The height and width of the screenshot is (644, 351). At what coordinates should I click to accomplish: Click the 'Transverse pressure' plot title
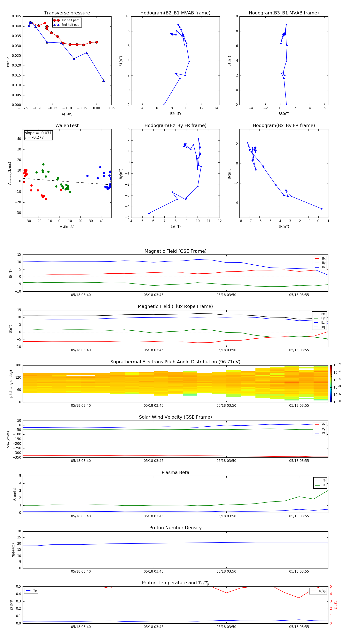[x=67, y=13]
